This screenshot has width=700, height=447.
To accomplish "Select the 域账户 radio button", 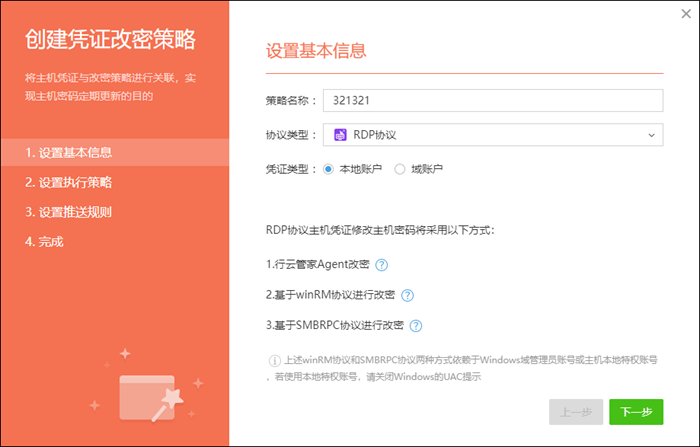I will [400, 169].
